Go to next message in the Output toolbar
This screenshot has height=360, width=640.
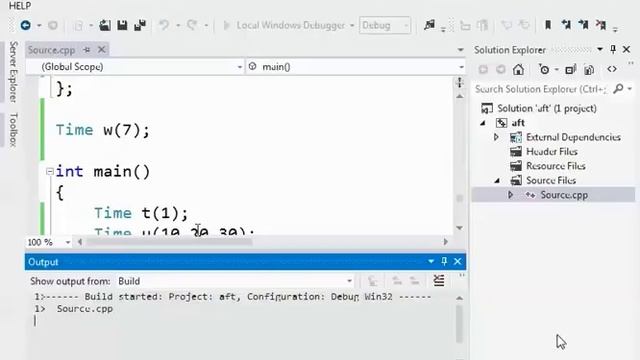point(415,281)
